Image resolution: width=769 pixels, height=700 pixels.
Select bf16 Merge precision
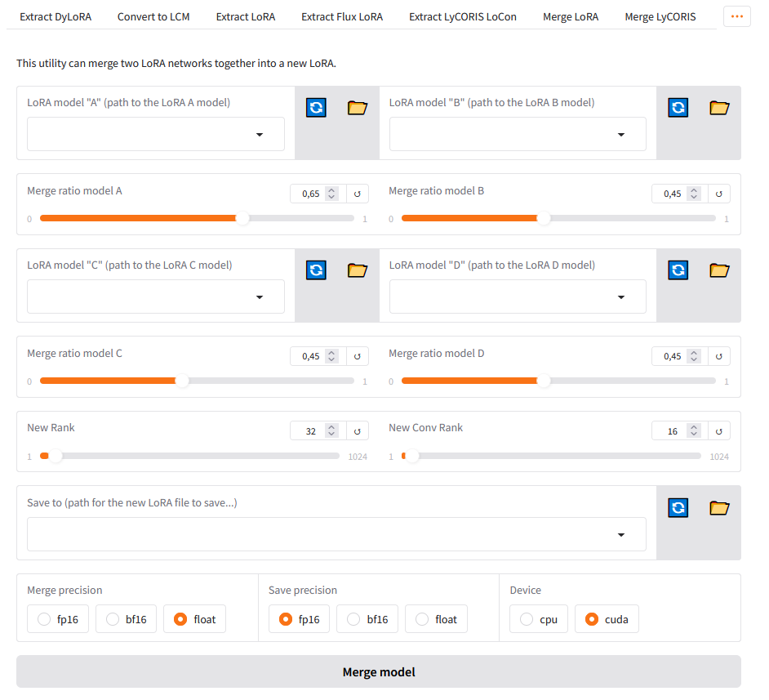point(127,619)
